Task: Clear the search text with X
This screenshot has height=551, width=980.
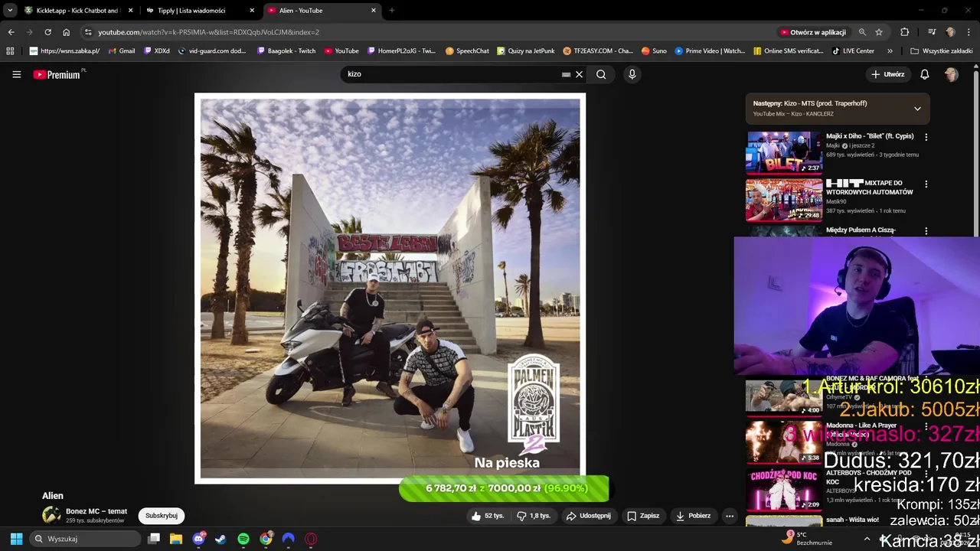Action: [579, 74]
